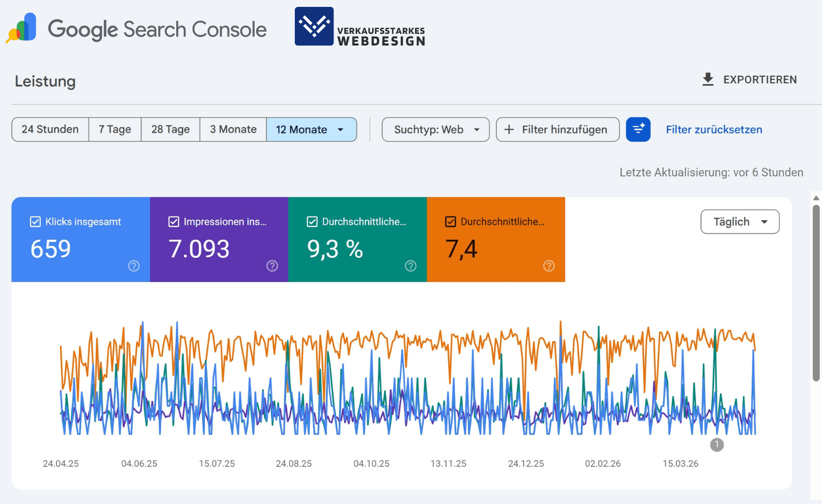Click the help icon on the orange position card

[x=549, y=266]
